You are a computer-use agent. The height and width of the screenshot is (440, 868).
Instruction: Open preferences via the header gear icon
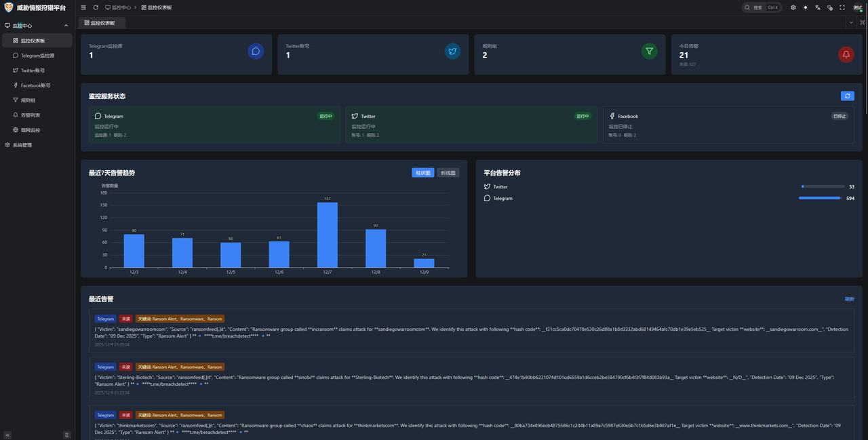793,7
